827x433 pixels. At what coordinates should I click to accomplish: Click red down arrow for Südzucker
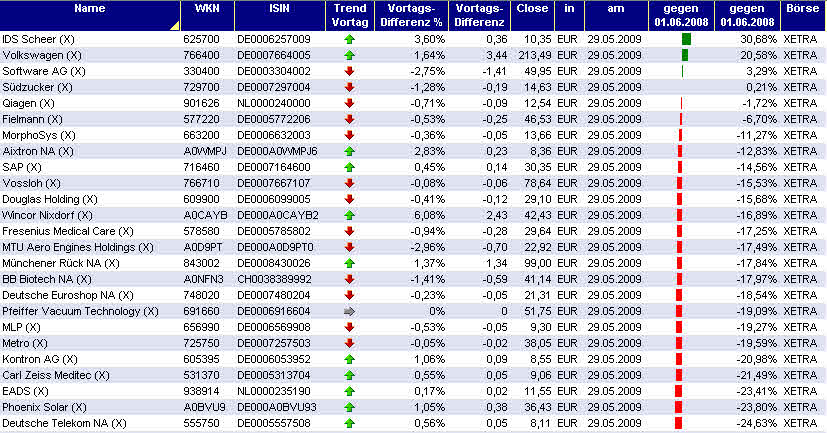(x=349, y=87)
